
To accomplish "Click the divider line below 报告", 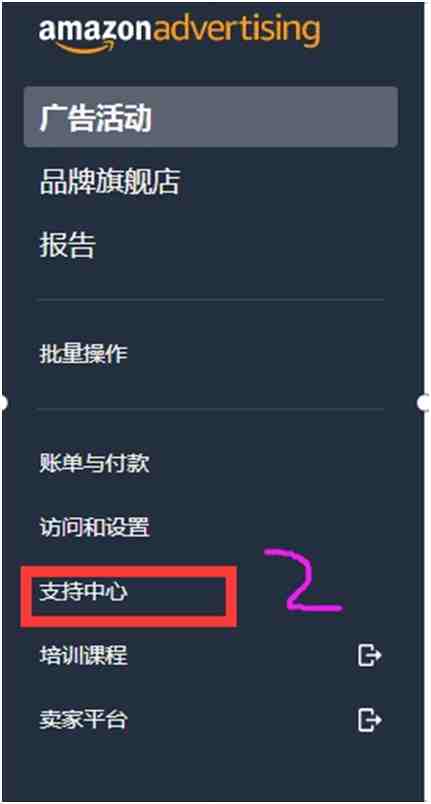I will tap(210, 299).
